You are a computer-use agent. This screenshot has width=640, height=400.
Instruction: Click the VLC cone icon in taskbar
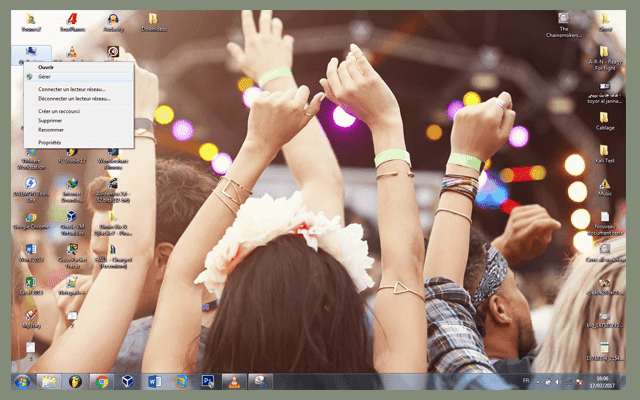233,381
